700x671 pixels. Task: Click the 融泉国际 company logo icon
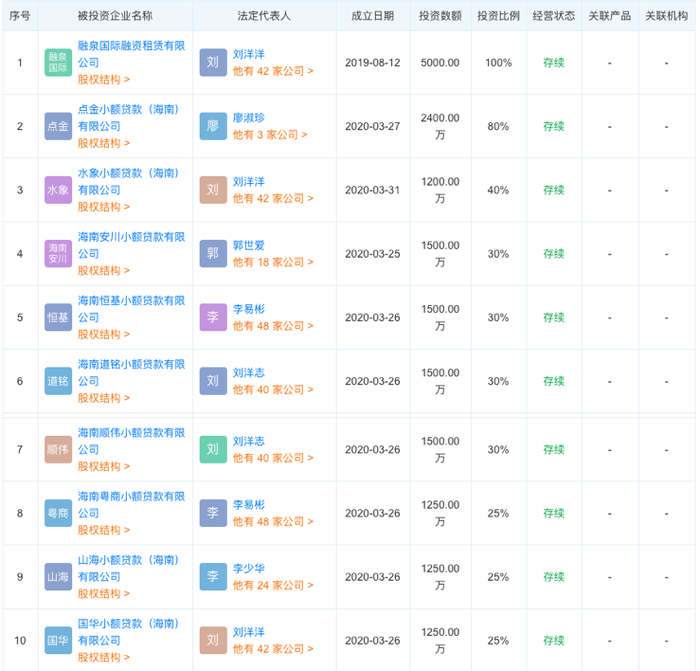coord(58,63)
